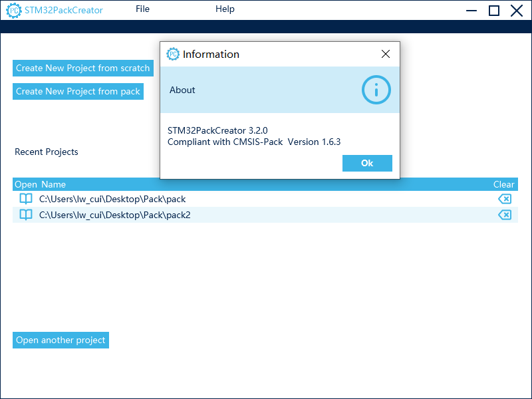Click the Clear column header

503,184
